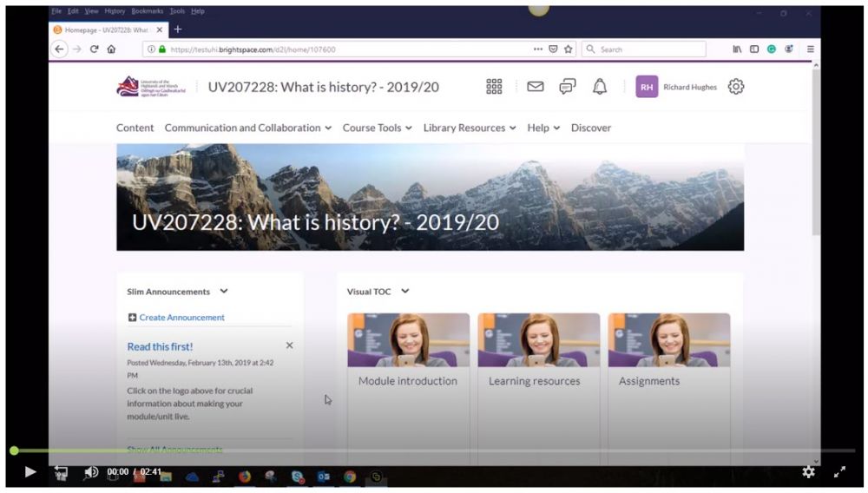Open Richard Hughes profile menu

pos(676,87)
